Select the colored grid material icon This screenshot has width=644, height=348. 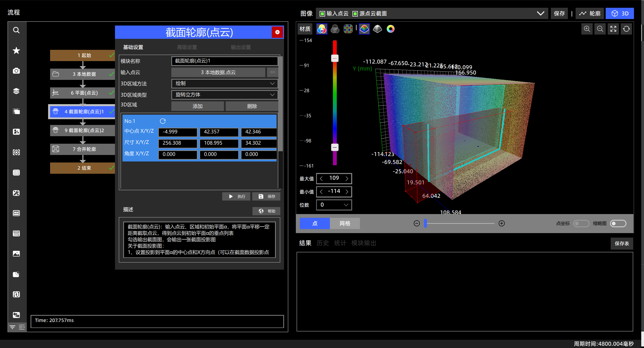[348, 29]
